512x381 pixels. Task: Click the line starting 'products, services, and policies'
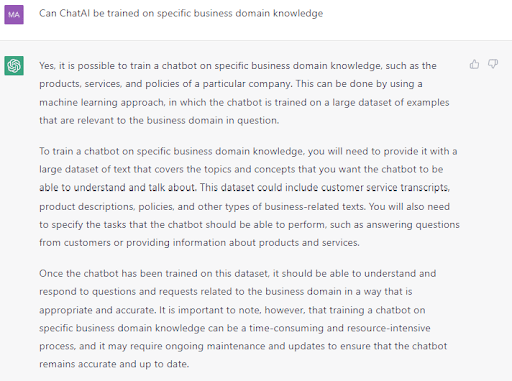pos(231,84)
